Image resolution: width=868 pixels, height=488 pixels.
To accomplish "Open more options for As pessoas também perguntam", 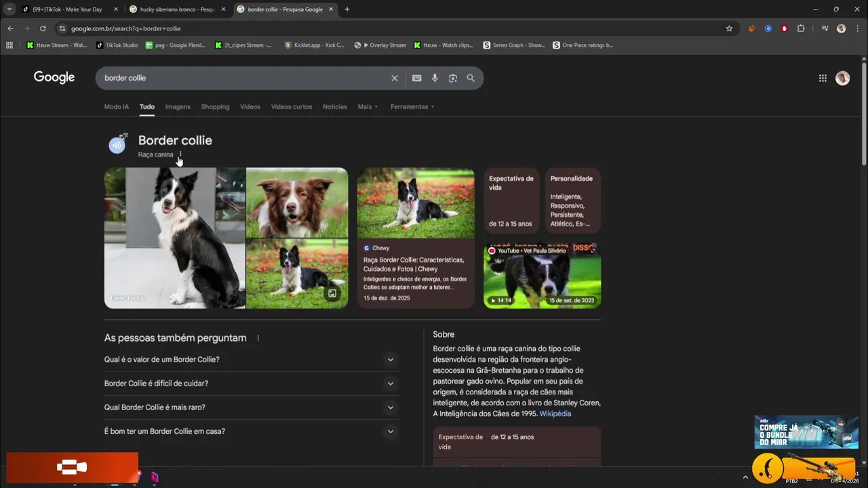I will 258,338.
